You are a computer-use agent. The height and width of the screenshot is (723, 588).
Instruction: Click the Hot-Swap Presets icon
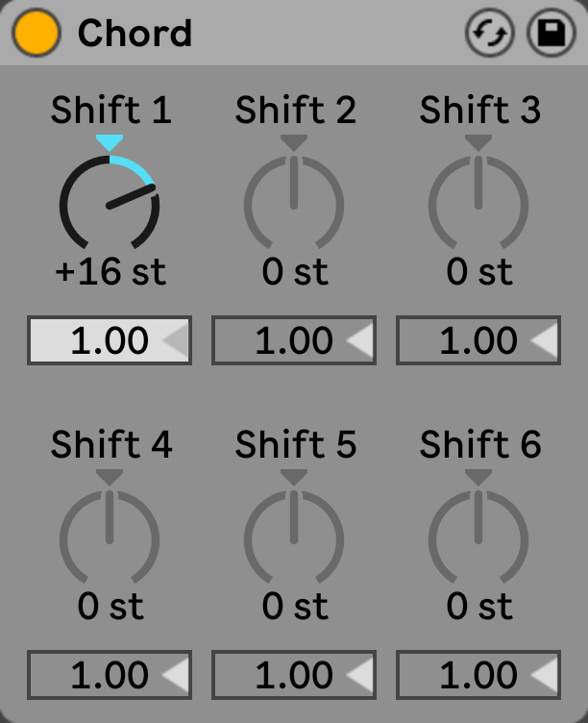click(x=489, y=33)
